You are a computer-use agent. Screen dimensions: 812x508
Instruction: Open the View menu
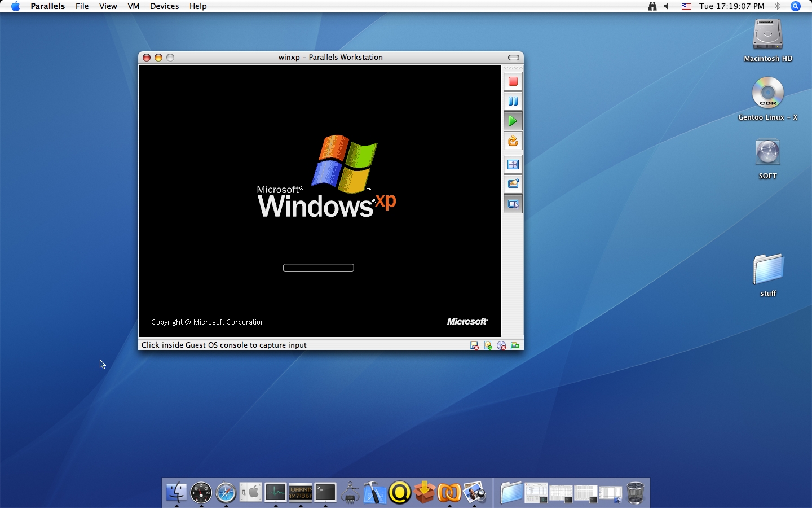click(108, 6)
